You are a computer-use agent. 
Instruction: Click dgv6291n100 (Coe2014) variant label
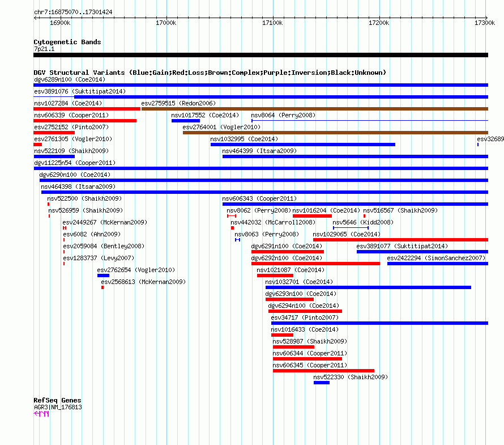287,246
